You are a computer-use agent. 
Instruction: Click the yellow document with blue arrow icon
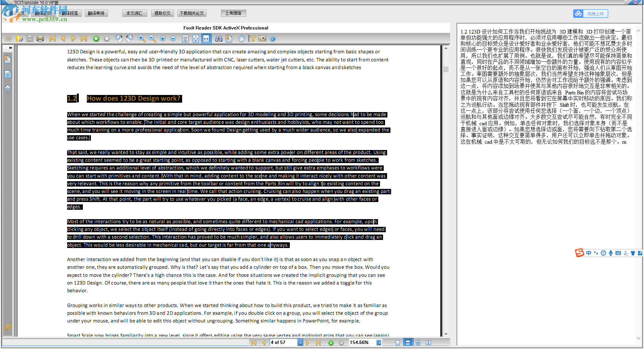point(19,39)
